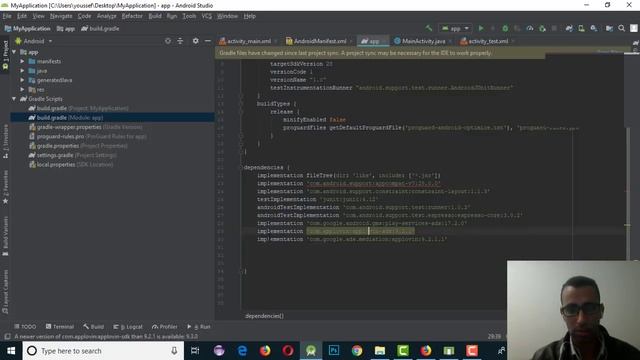Hide the Project panel with minus icon
The image size is (640, 360).
click(x=208, y=41)
